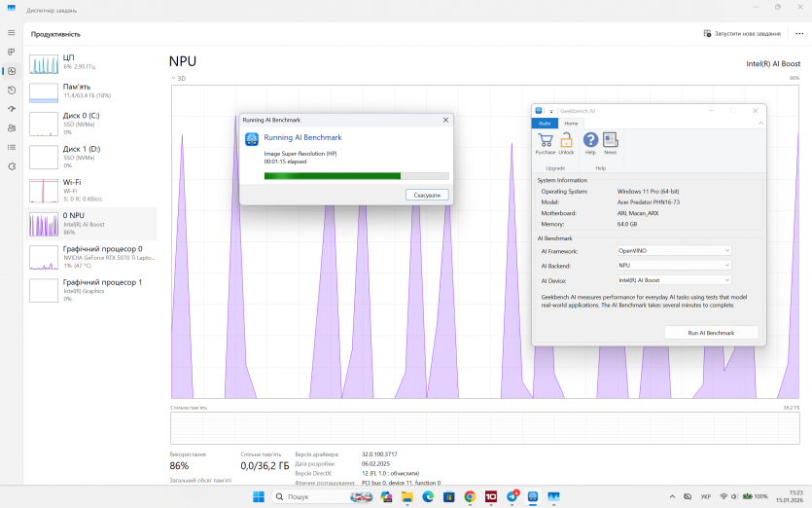Image resolution: width=812 pixels, height=508 pixels.
Task: Open Services page in Task Manager sidebar
Action: 12,165
